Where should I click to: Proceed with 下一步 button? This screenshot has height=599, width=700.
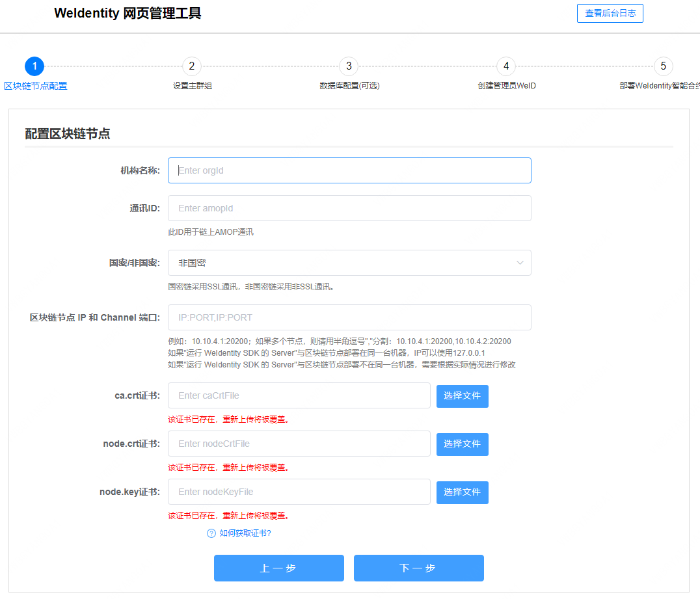(419, 568)
